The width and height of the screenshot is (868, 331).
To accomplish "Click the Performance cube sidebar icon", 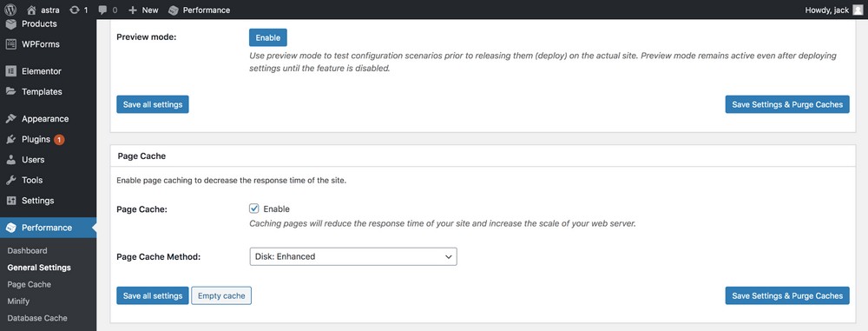I will click(10, 228).
